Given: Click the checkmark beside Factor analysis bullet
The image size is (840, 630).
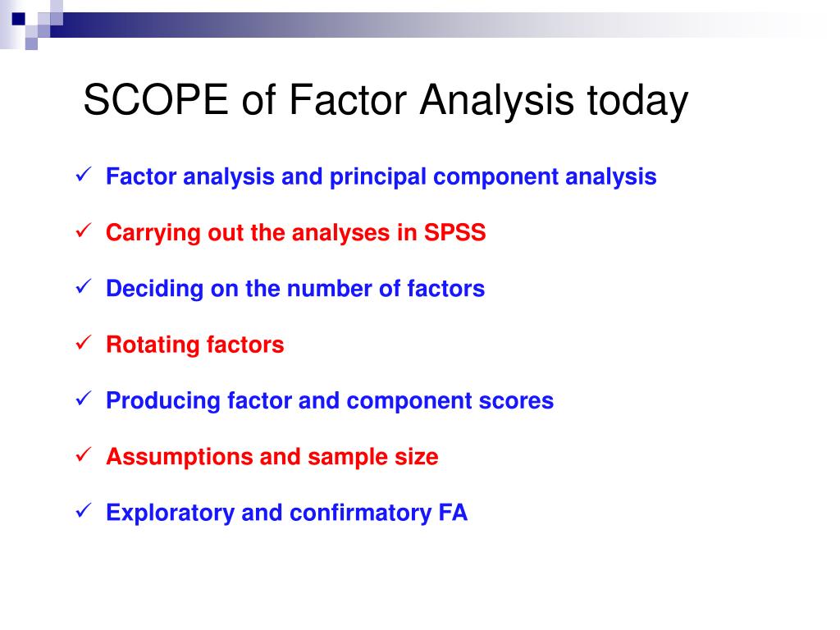Looking at the screenshot, I should [84, 175].
